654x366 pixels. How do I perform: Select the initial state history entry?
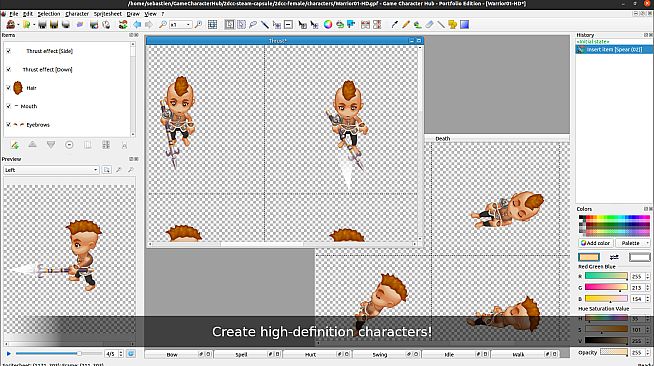[x=593, y=41]
